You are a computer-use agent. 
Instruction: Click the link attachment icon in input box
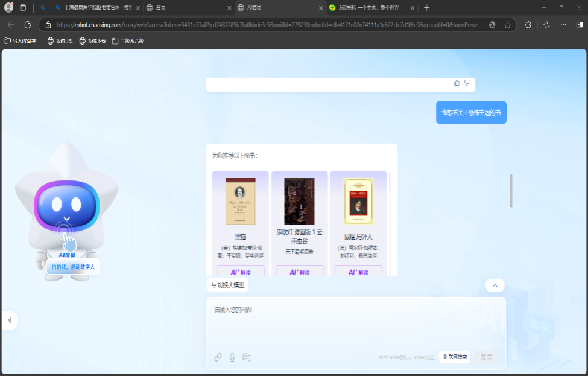[x=218, y=357]
